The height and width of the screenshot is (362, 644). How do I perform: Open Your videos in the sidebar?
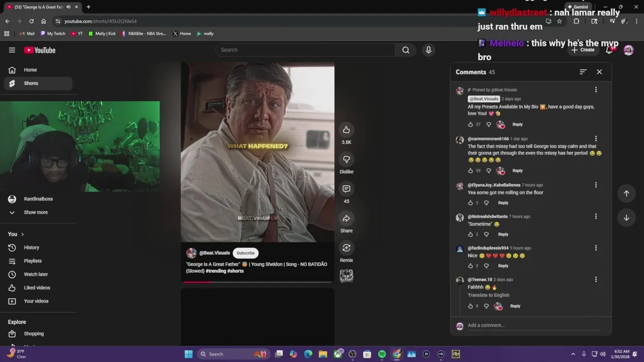38,301
